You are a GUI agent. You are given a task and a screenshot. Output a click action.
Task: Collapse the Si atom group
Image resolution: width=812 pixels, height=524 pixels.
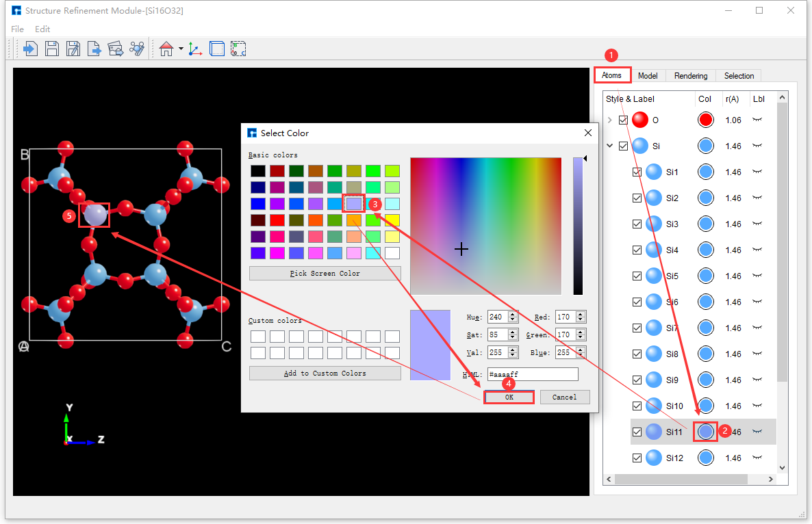click(609, 146)
